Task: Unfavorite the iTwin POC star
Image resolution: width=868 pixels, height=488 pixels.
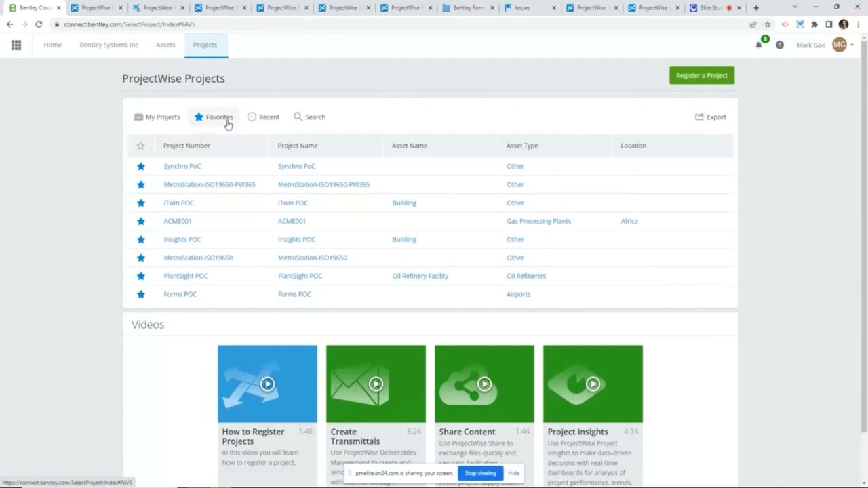Action: coord(141,203)
